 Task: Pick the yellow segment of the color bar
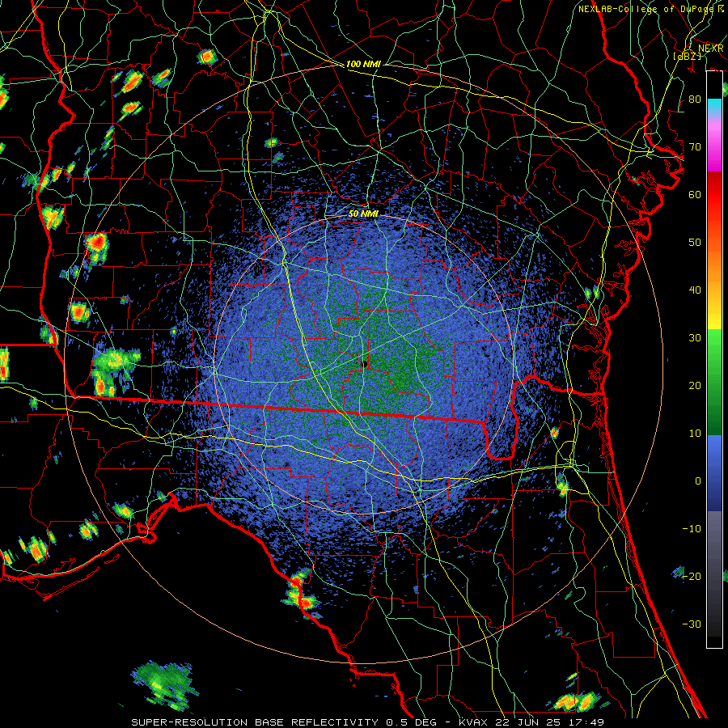(x=714, y=310)
